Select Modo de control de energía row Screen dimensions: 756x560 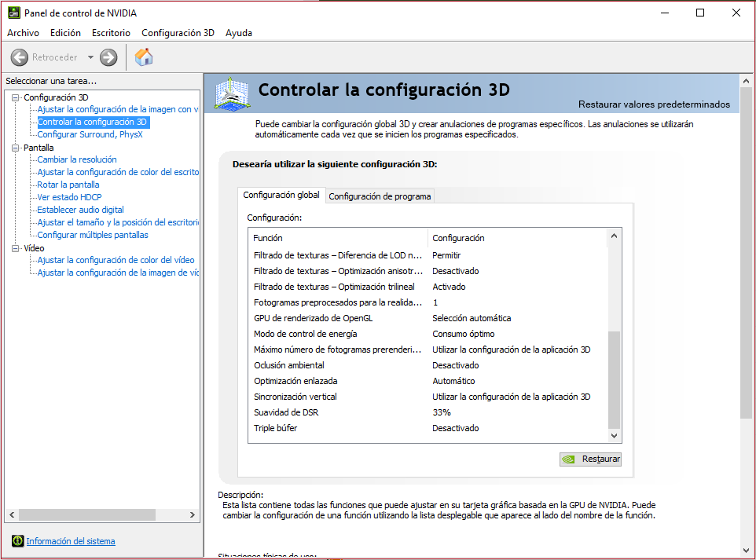tap(428, 334)
